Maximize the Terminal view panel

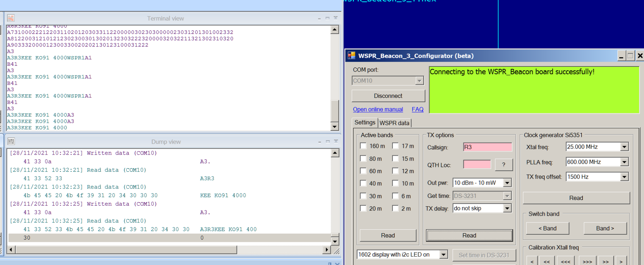[327, 18]
